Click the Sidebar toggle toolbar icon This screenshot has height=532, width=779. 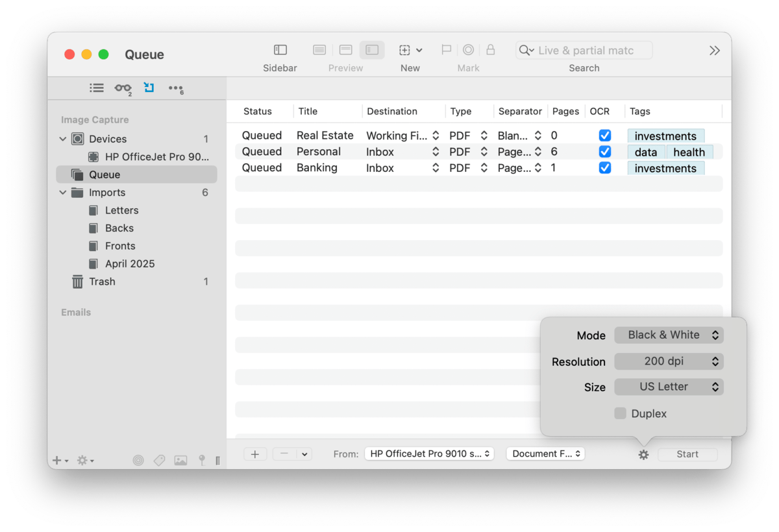click(x=280, y=51)
